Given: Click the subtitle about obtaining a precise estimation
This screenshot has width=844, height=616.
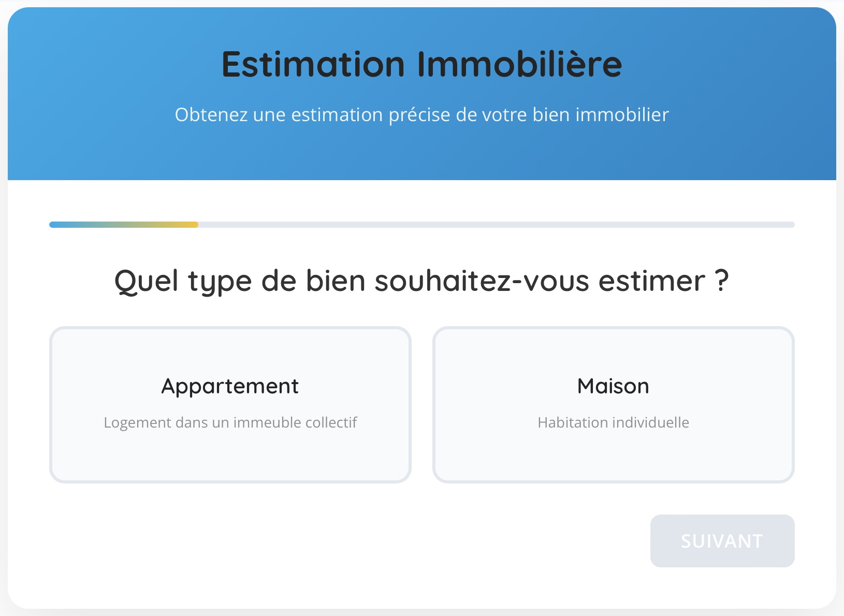Looking at the screenshot, I should [421, 114].
